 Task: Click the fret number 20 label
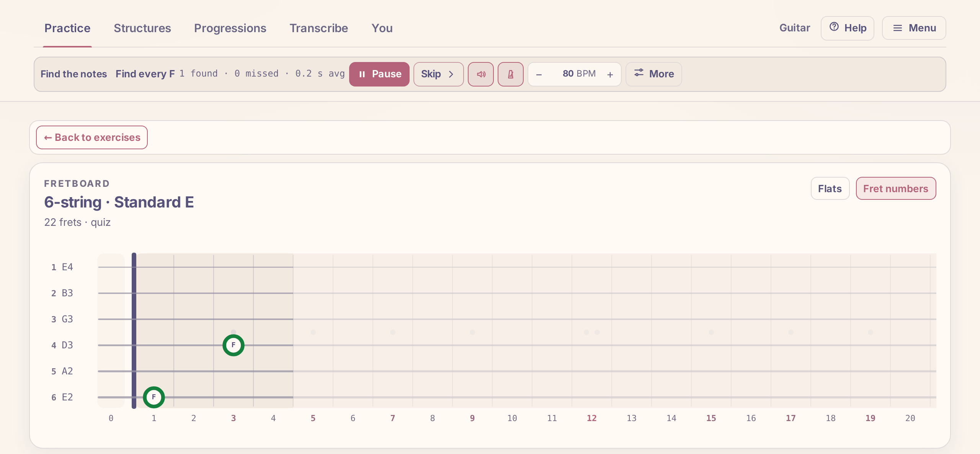910,418
